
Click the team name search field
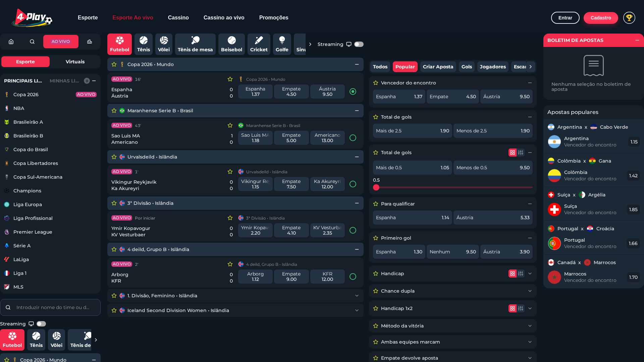tap(50, 307)
